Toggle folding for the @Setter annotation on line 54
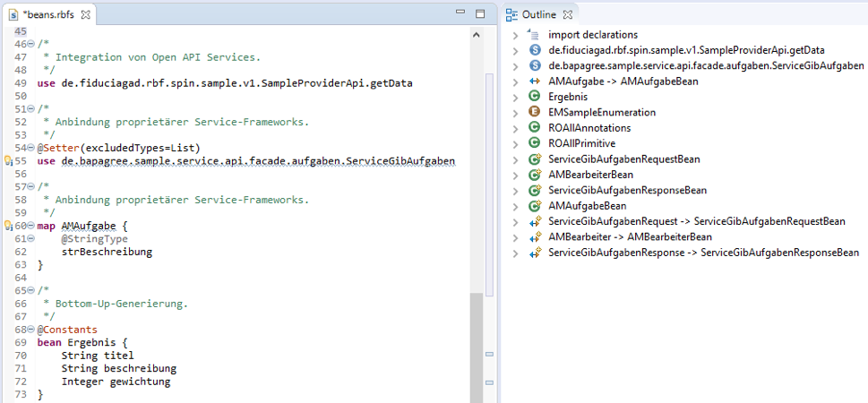 31,148
